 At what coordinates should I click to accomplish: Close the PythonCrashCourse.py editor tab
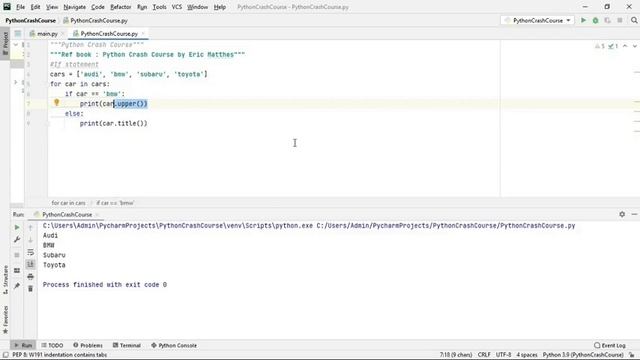(143, 33)
